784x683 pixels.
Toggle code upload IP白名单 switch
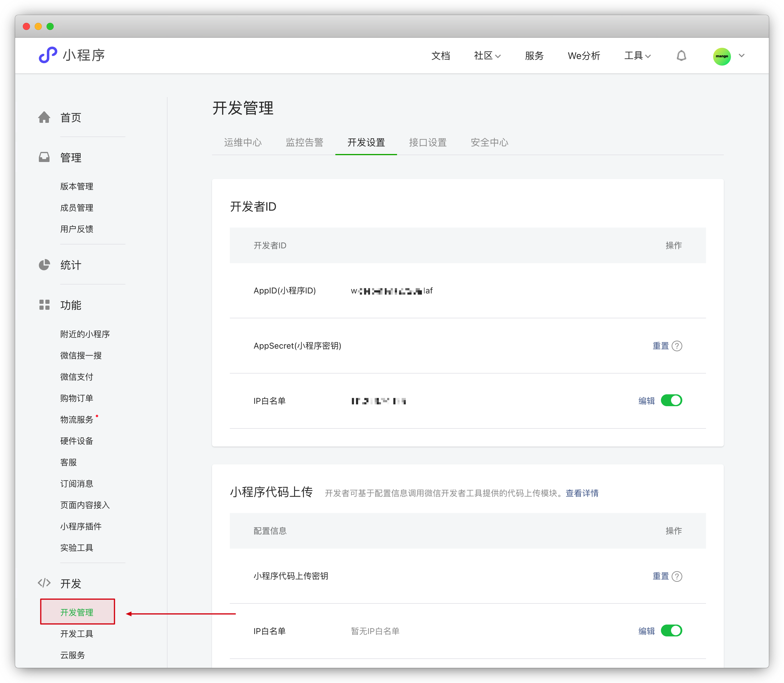671,631
